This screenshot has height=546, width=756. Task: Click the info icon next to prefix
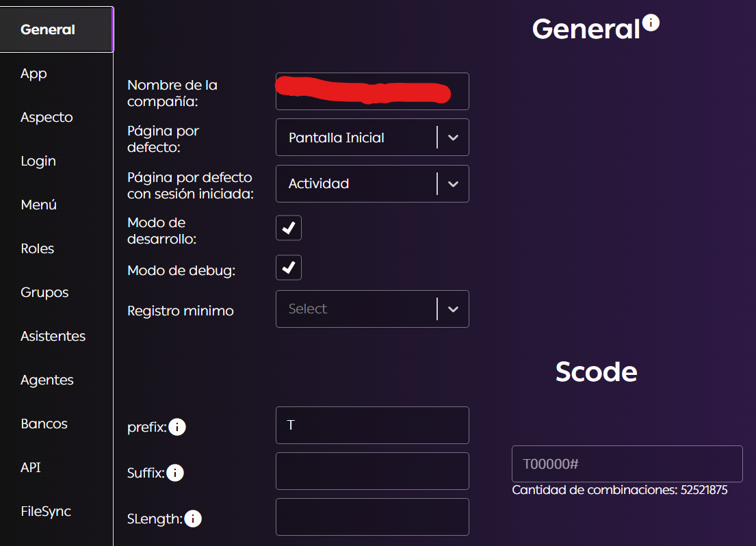(177, 427)
